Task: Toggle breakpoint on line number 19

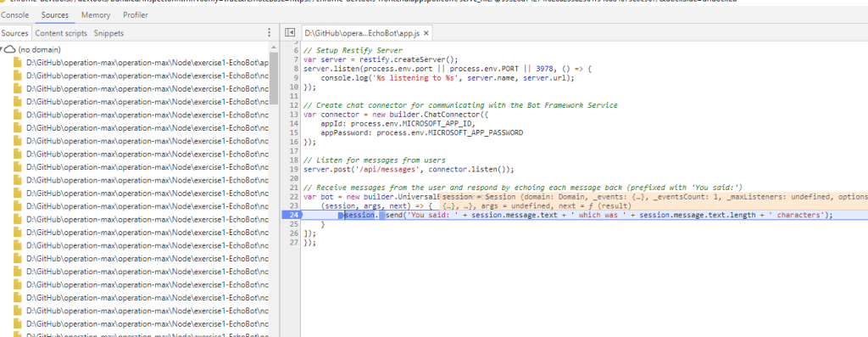Action: click(294, 169)
